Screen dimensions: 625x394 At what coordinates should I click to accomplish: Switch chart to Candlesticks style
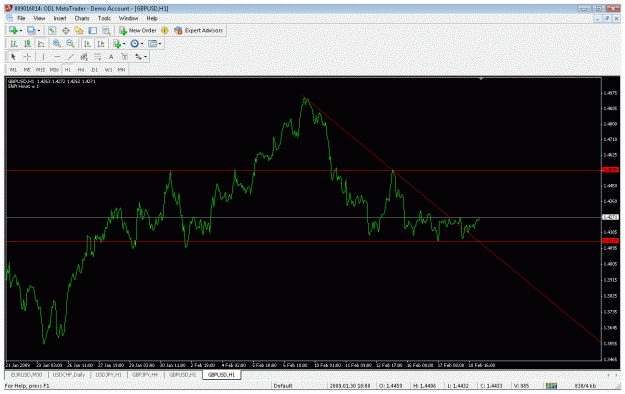(27, 44)
